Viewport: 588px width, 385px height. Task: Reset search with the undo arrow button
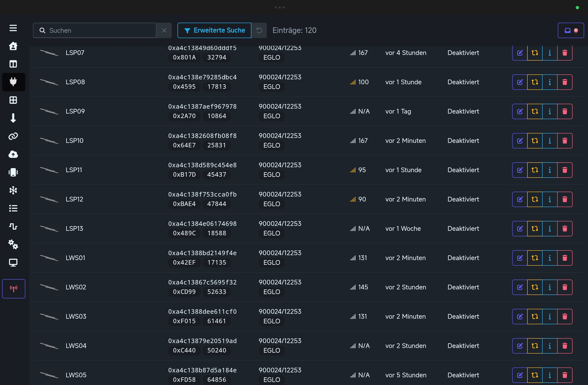259,30
